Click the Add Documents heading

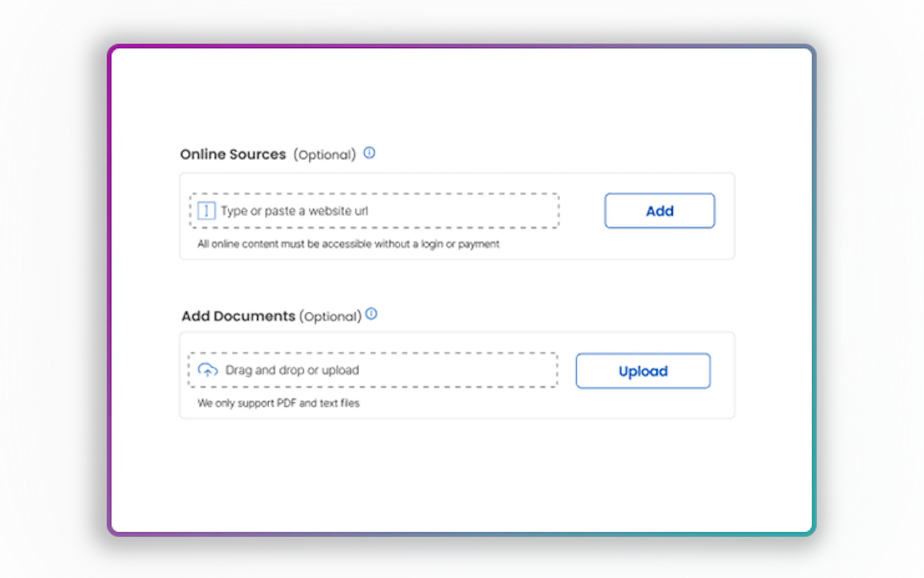pos(238,316)
